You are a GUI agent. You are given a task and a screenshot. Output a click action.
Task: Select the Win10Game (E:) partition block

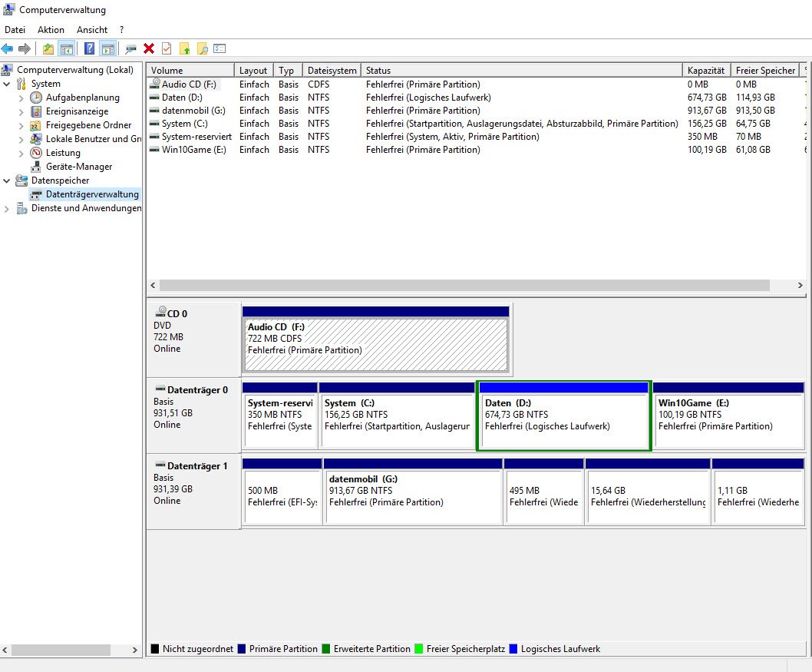728,420
